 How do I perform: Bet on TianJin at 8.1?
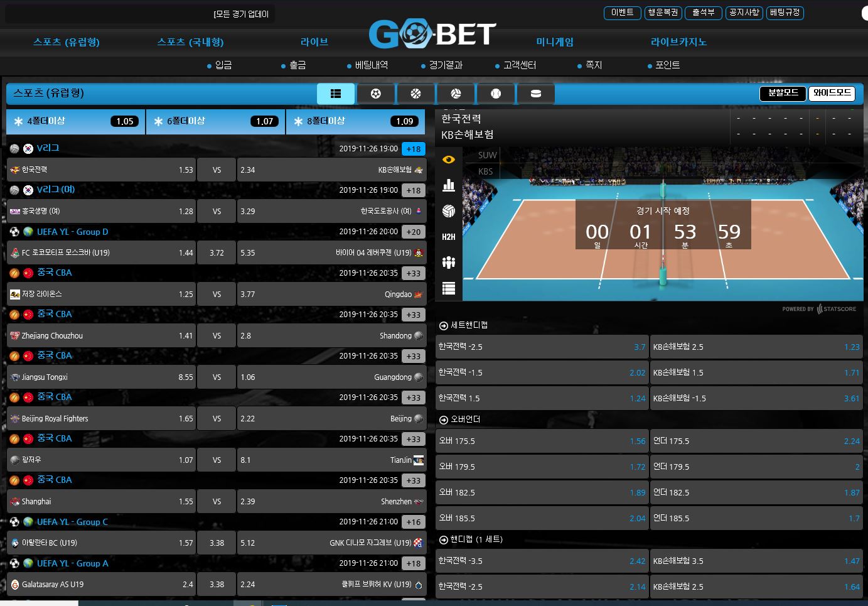tap(331, 460)
